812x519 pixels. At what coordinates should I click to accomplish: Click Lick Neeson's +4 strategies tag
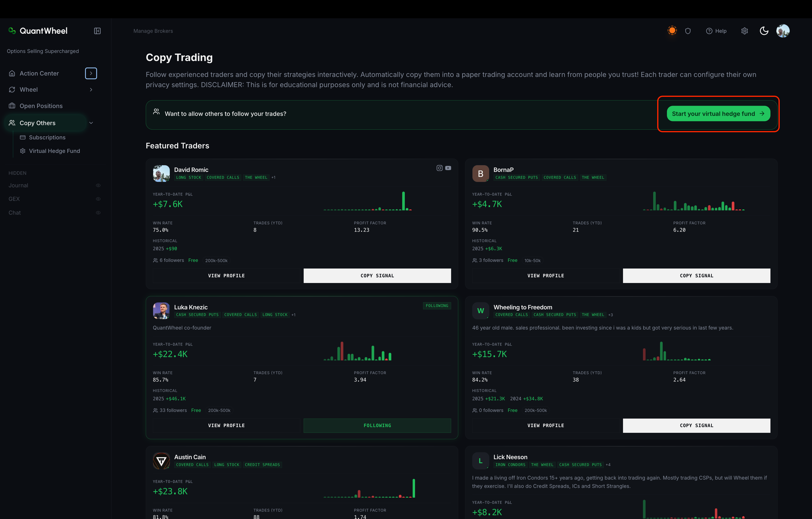click(608, 465)
